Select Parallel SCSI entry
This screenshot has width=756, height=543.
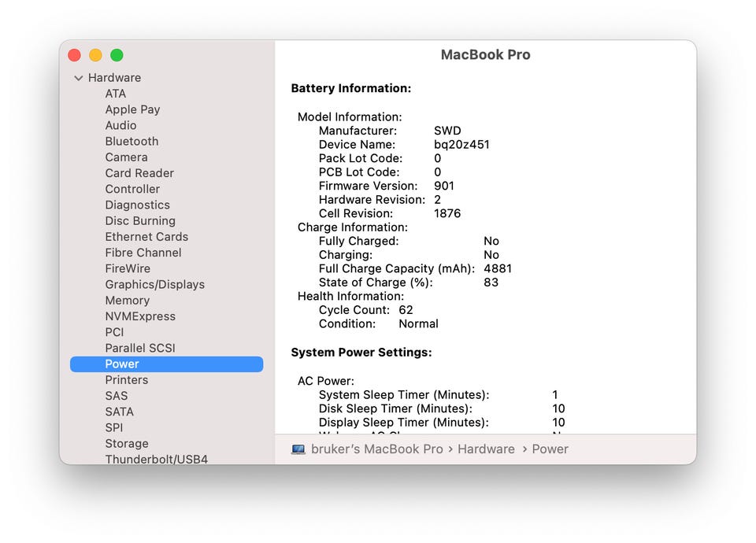(x=140, y=348)
